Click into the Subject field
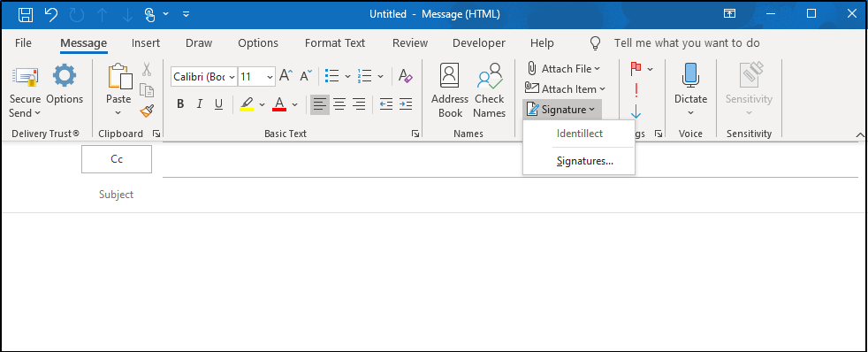Image resolution: width=868 pixels, height=352 pixels. (510, 195)
